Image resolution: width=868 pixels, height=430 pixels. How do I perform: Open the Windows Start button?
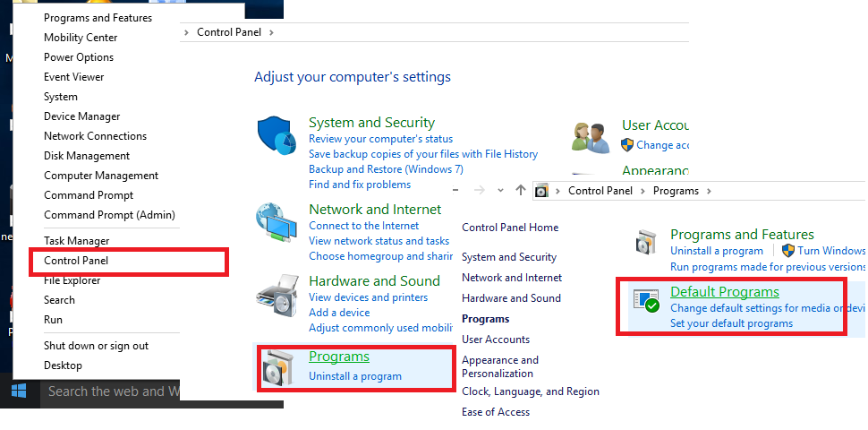click(x=19, y=391)
